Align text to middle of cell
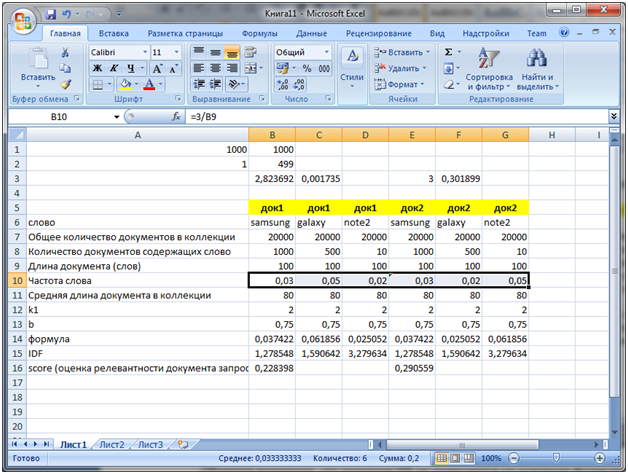Screen dimensions: 628x474 point(215,52)
